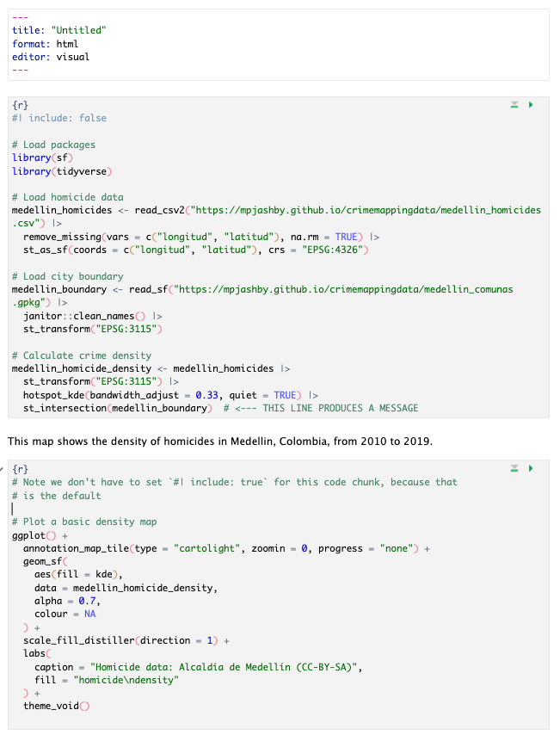Click the medellin_homicide_density assignment line
Image resolution: width=560 pixels, height=741 pixels.
[151, 368]
